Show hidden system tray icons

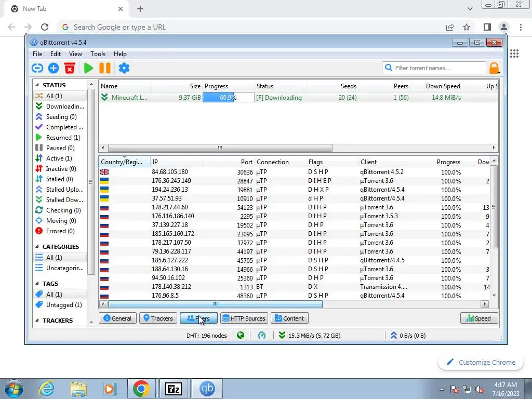click(442, 390)
